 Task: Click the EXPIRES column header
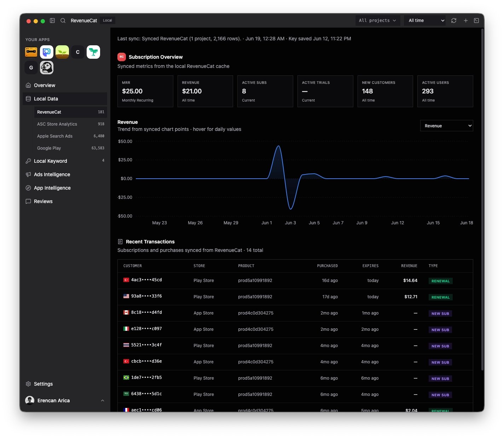[x=370, y=266]
